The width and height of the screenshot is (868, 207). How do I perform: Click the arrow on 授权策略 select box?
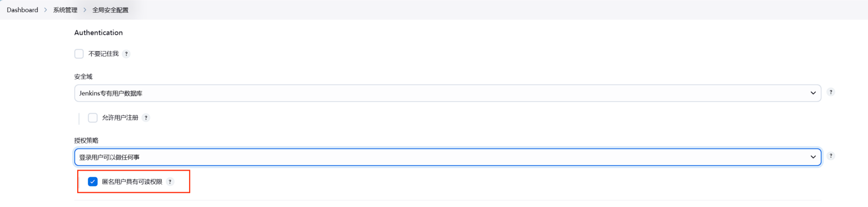[x=813, y=157]
